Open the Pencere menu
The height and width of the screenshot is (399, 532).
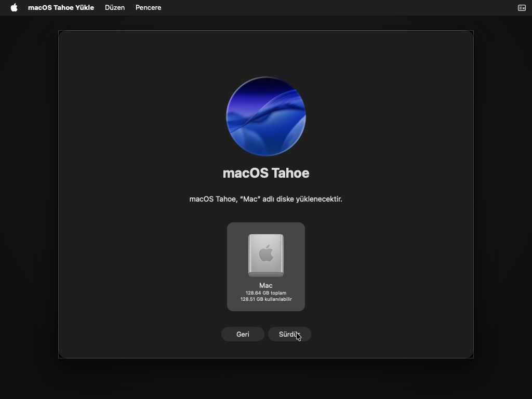pos(148,7)
